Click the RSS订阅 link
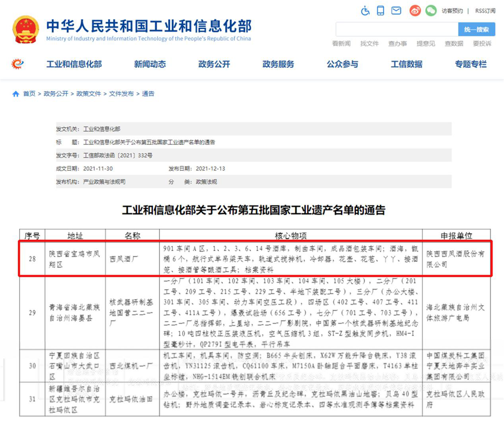Screen dimensions: 504x435 (485, 11)
